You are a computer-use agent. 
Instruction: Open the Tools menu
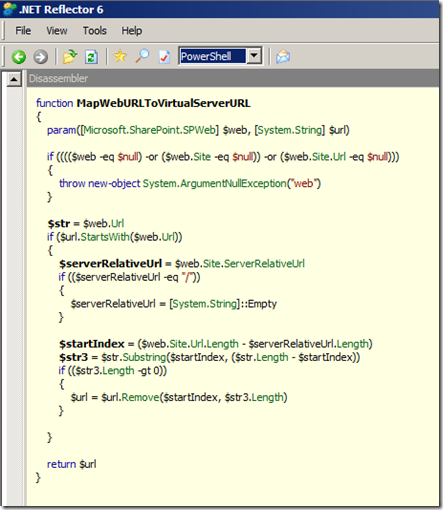95,31
